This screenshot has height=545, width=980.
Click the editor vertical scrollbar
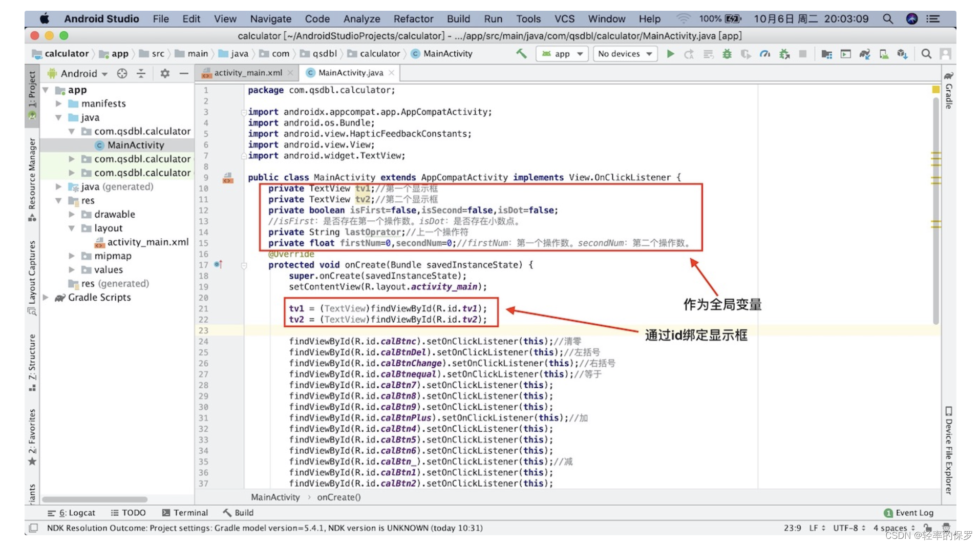tap(936, 211)
